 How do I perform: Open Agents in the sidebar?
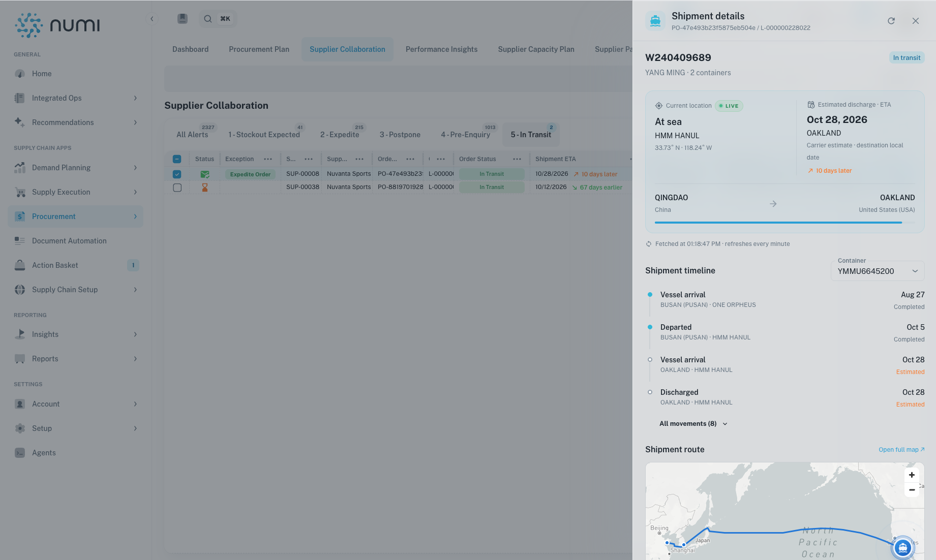click(x=75, y=453)
